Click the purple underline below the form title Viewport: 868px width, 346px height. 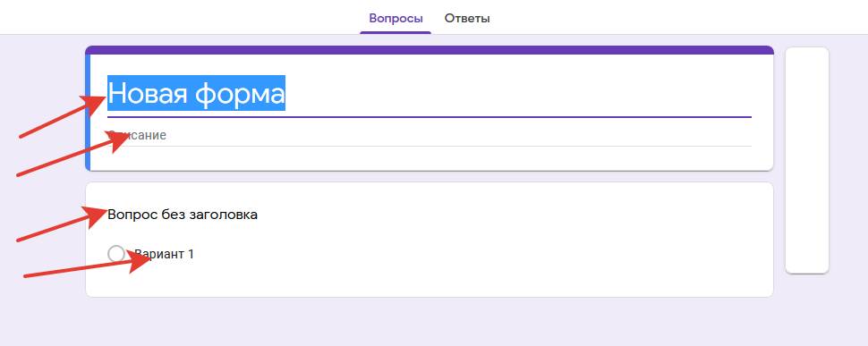point(429,117)
